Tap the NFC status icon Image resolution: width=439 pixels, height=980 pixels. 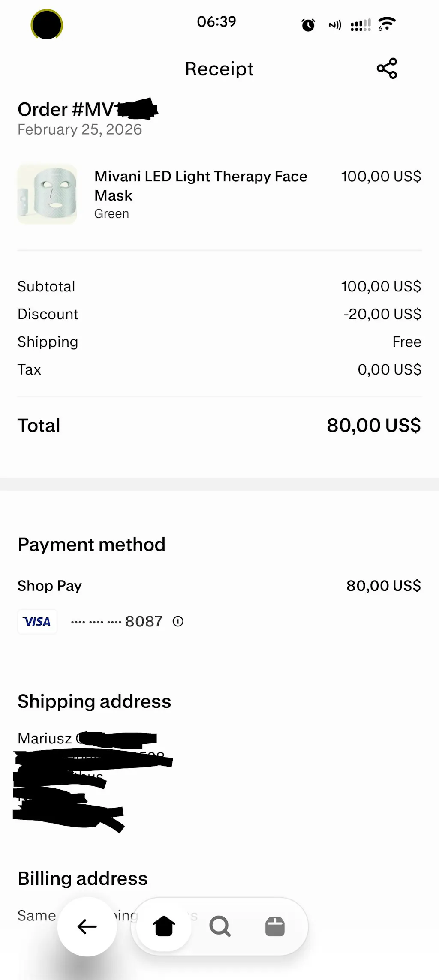click(x=335, y=25)
